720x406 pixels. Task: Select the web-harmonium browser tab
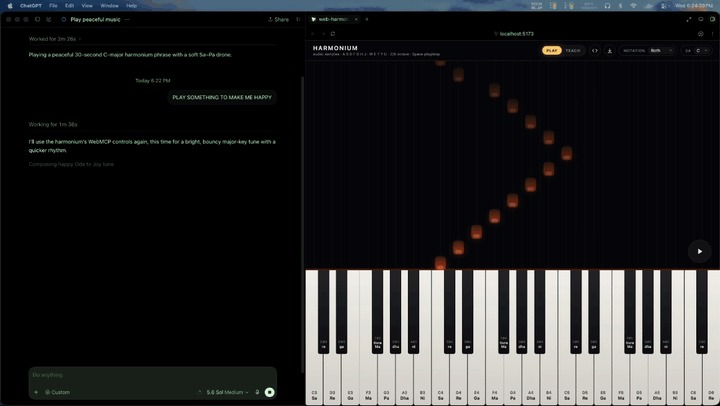tap(334, 19)
